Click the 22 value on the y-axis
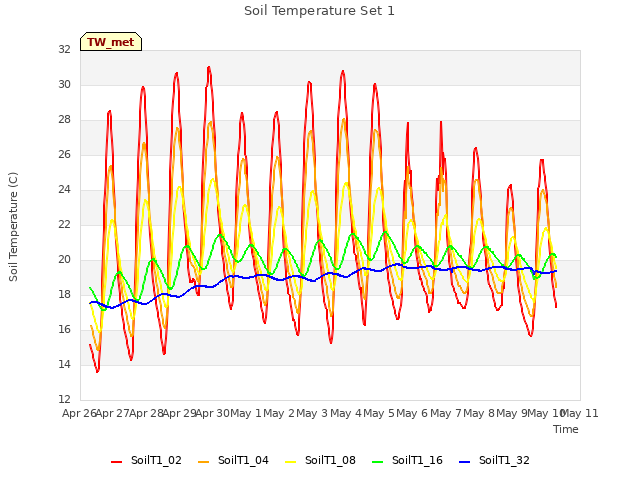The image size is (640, 480). tap(64, 224)
